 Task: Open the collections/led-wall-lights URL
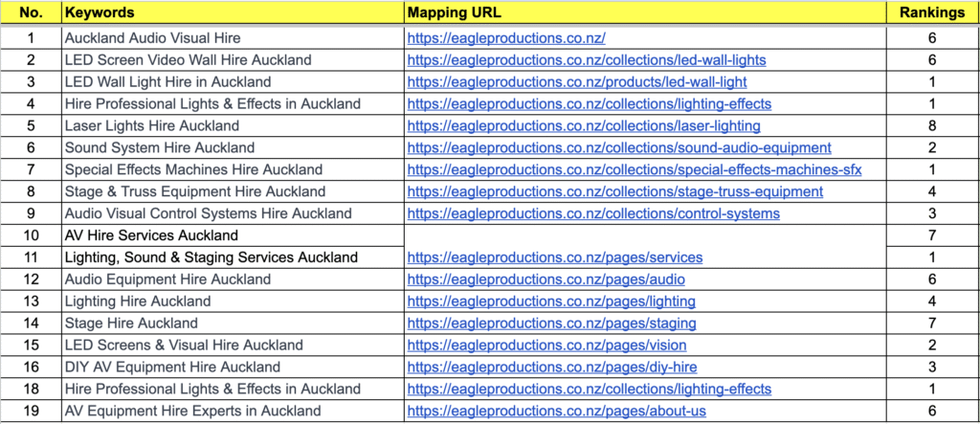coord(587,60)
